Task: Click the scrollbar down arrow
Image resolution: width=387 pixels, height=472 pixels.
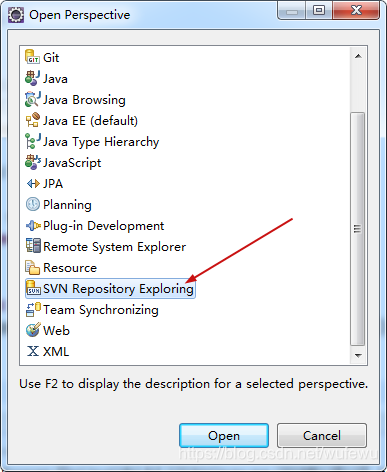Action: point(358,355)
